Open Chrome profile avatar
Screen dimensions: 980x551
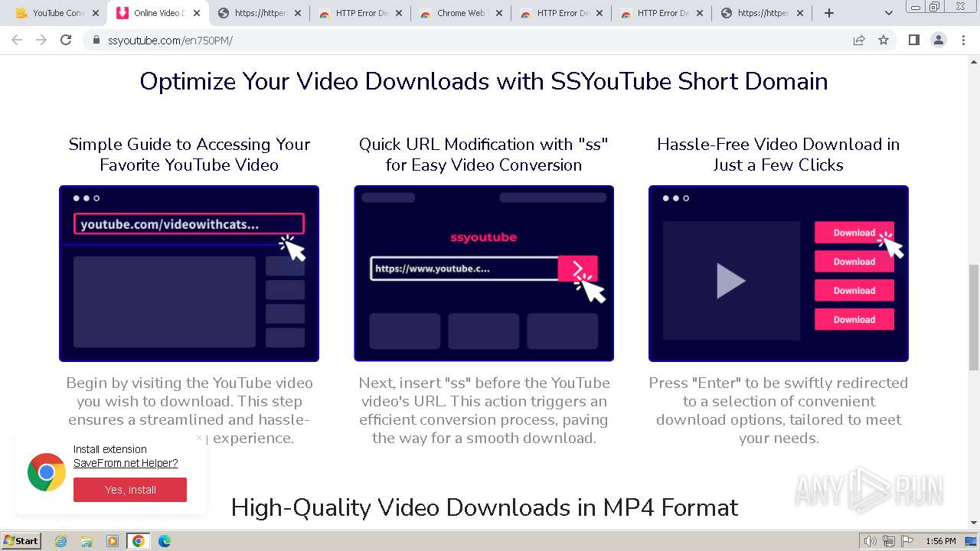coord(939,40)
